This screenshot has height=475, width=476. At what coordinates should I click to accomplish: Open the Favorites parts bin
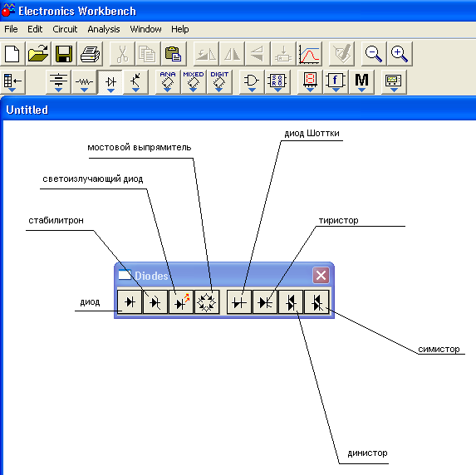pyautogui.click(x=12, y=82)
